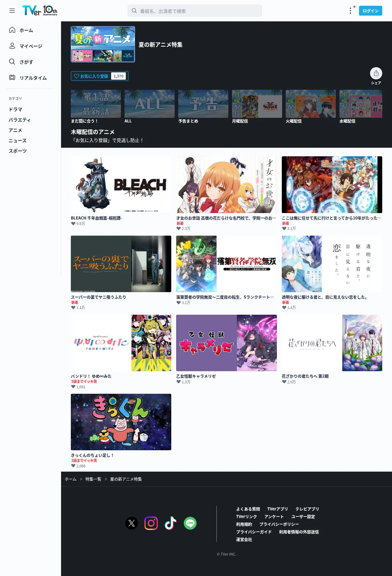Select バラエティ category
The width and height of the screenshot is (392, 576).
pyautogui.click(x=20, y=120)
